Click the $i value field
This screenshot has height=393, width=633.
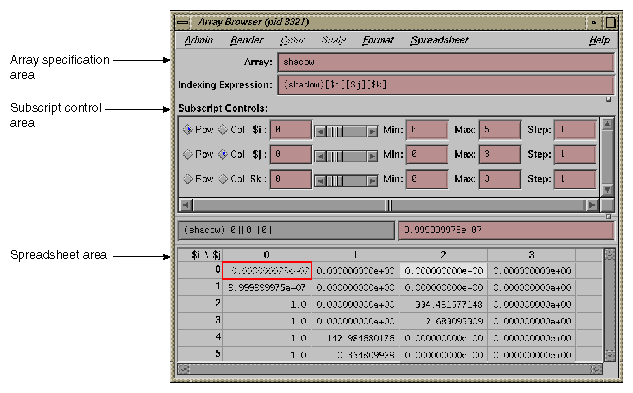(291, 130)
